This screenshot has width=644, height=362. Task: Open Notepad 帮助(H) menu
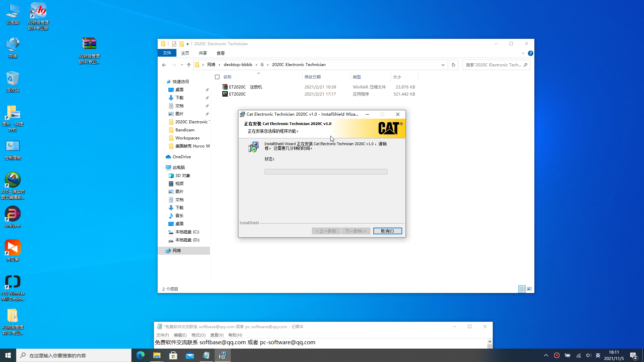coord(235,335)
